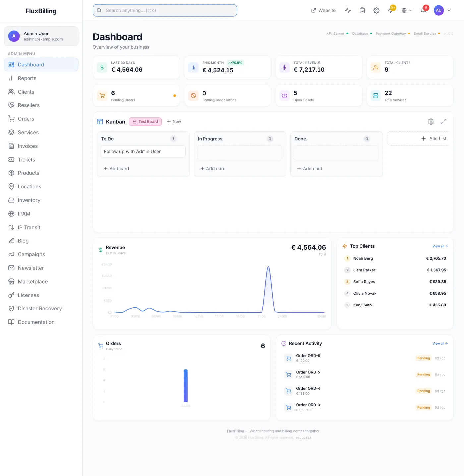The image size is (464, 476).
Task: Open Order ORD-4 in Recent Activity
Action: point(365,391)
